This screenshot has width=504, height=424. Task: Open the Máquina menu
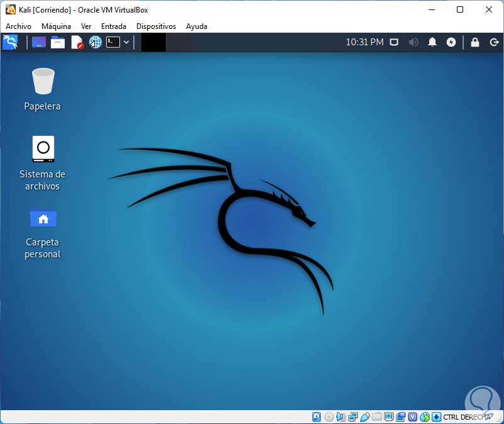coord(56,26)
